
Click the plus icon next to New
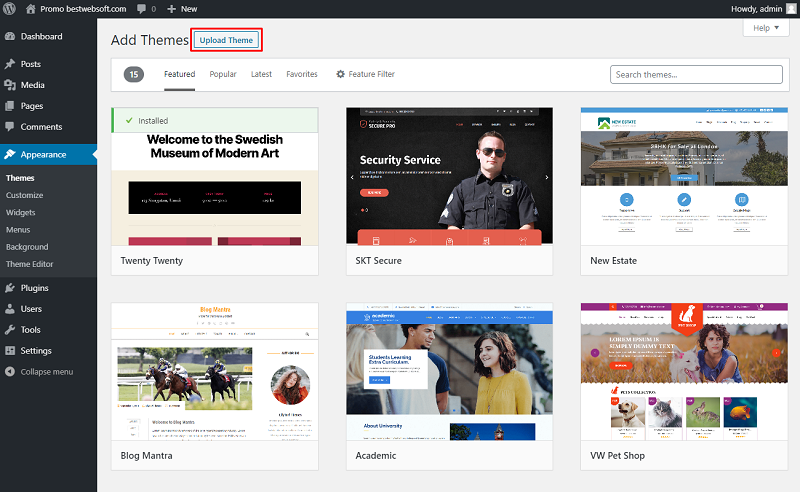click(x=171, y=9)
